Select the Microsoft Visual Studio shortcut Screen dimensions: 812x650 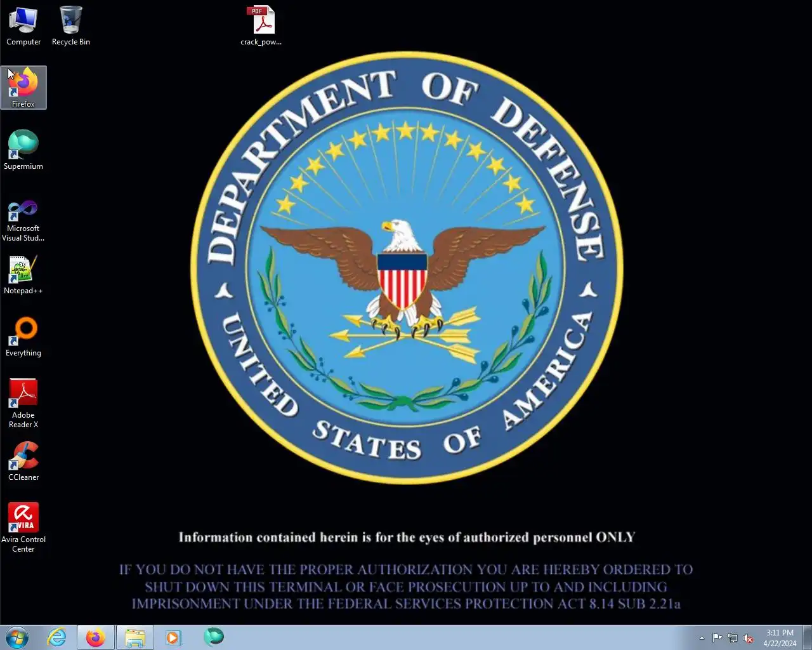(23, 220)
